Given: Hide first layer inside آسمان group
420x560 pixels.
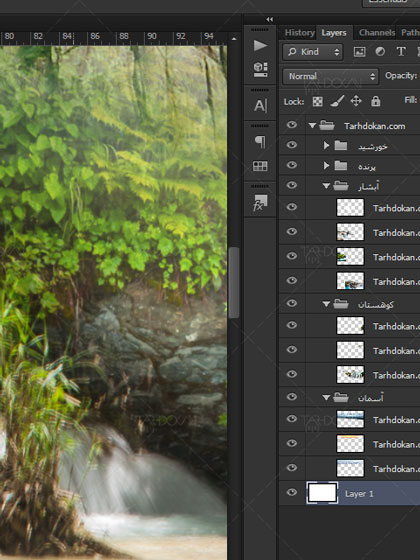Looking at the screenshot, I should [292, 419].
